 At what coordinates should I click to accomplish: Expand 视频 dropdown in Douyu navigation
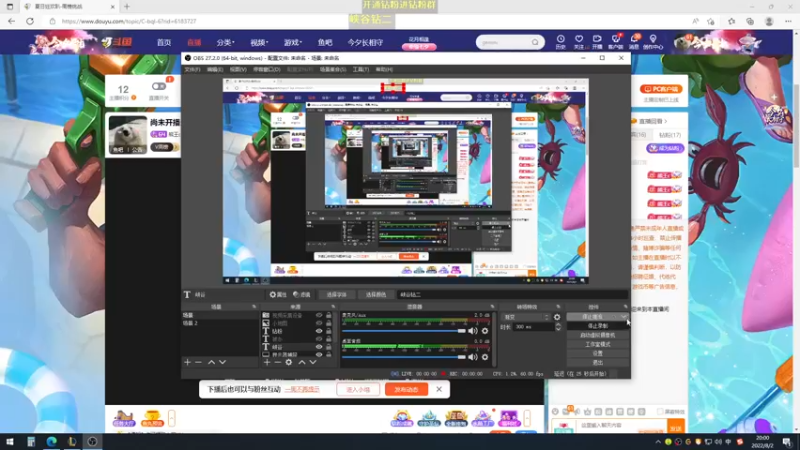pyautogui.click(x=259, y=42)
